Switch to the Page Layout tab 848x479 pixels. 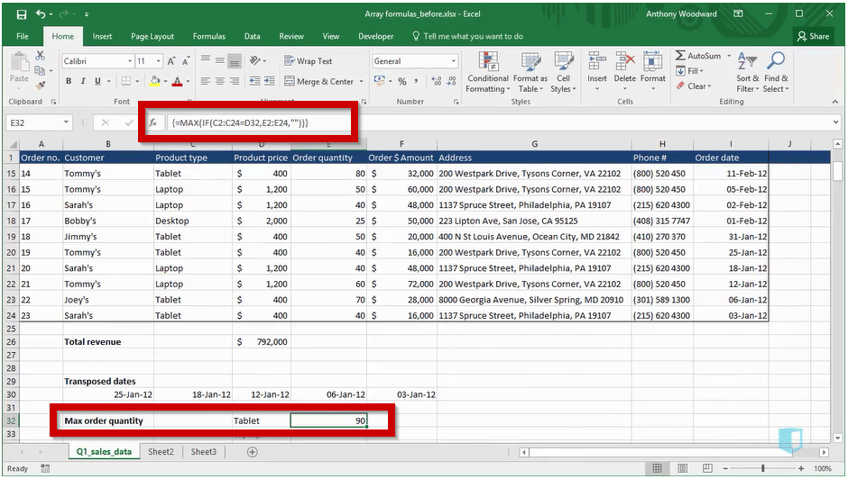click(x=152, y=36)
